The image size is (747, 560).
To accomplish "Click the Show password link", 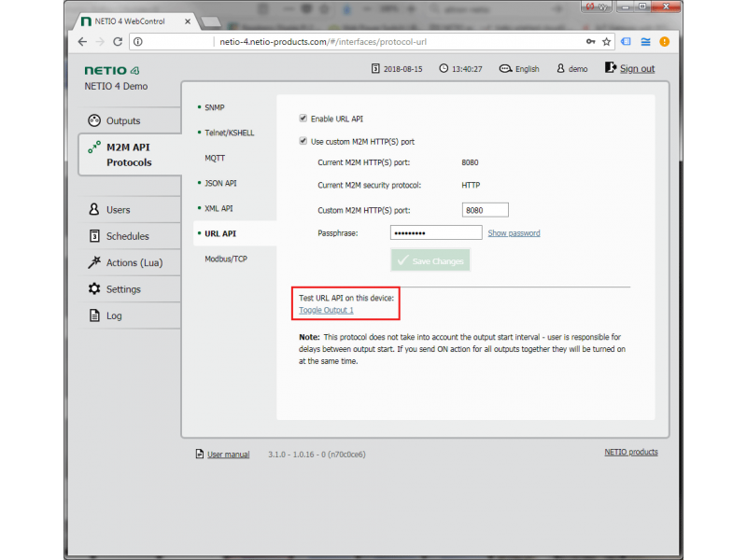I will tap(514, 233).
